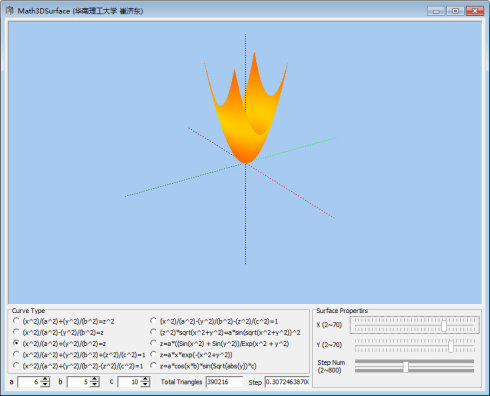Decrease value b with down arrow
The width and height of the screenshot is (490, 396).
click(95, 384)
